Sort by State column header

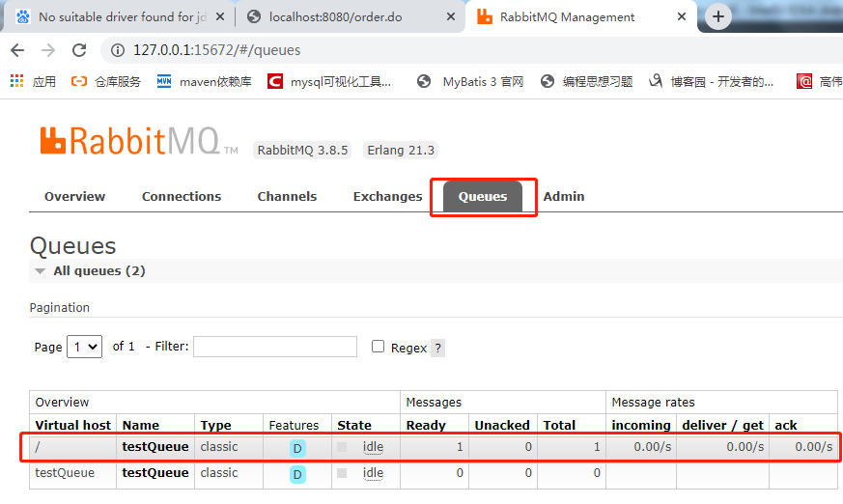[x=354, y=426]
